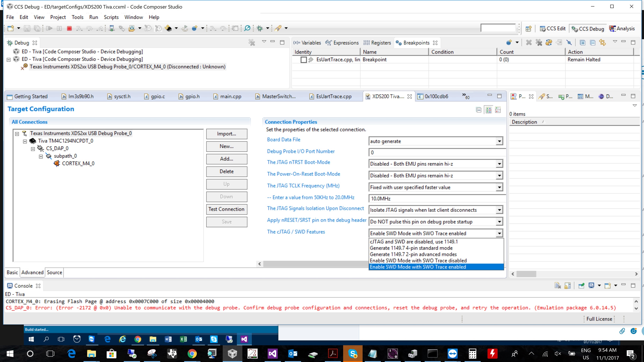Collapse the CS_DAP_0 tree node

(33, 149)
